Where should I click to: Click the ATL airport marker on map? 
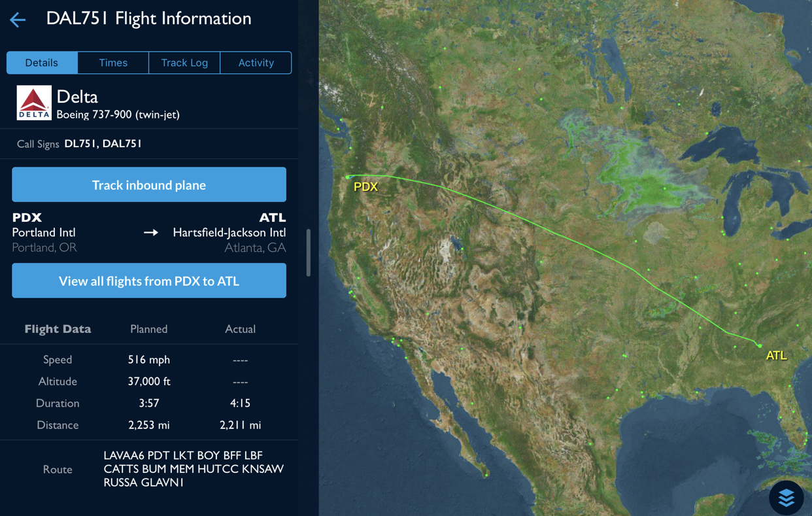pos(759,345)
